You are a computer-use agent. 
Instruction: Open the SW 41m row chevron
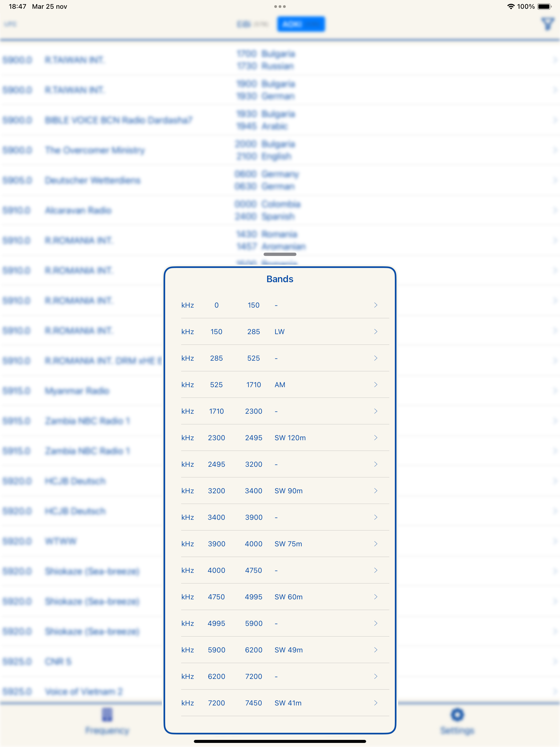tap(376, 703)
